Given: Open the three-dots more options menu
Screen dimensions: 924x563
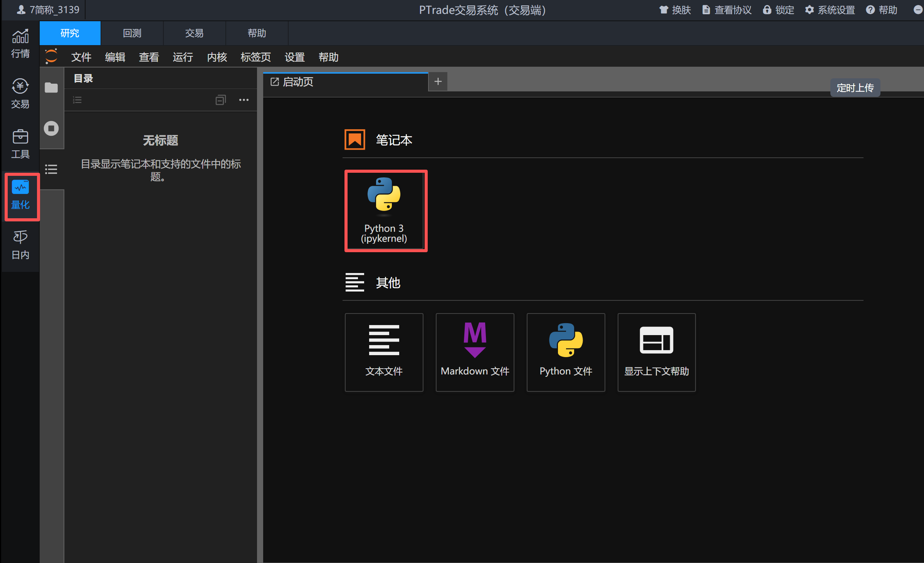Looking at the screenshot, I should (x=244, y=100).
